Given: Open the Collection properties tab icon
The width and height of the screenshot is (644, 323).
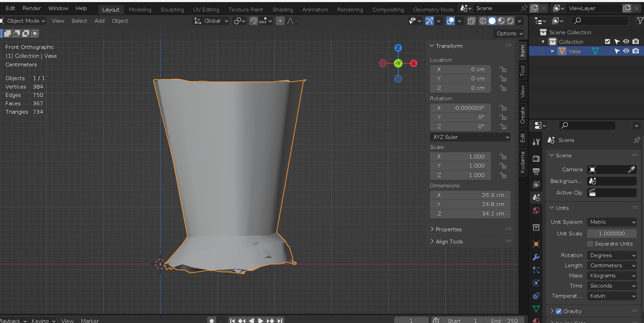Looking at the screenshot, I should click(536, 228).
